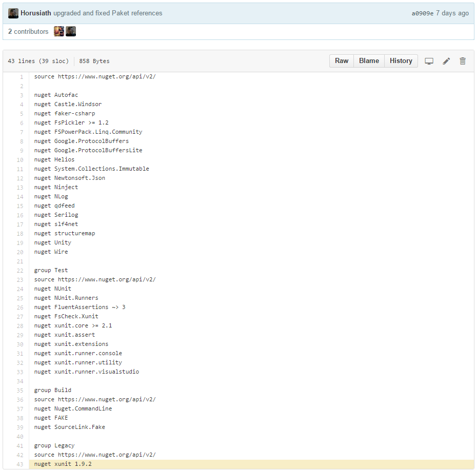Image resolution: width=476 pixels, height=472 pixels.
Task: Open the Horusiath author link
Action: 36,13
